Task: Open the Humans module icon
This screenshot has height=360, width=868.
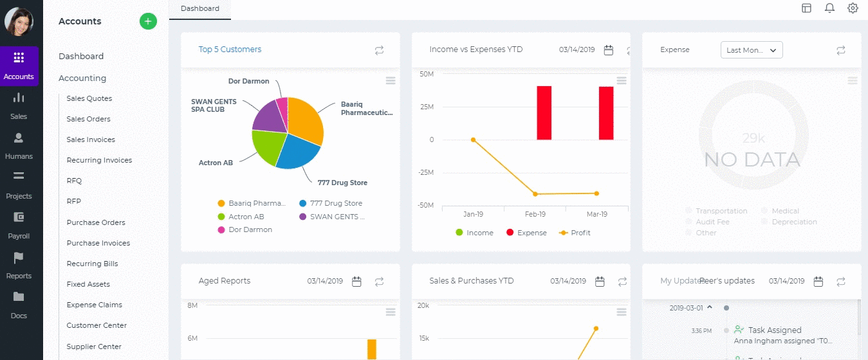Action: [19, 138]
